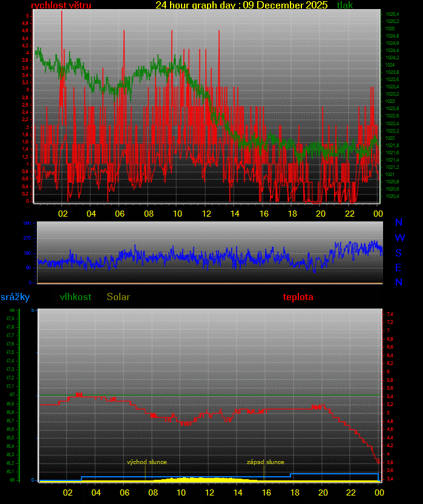
Task: Click the "1025,4" top pressure axis value
Action: click(392, 14)
